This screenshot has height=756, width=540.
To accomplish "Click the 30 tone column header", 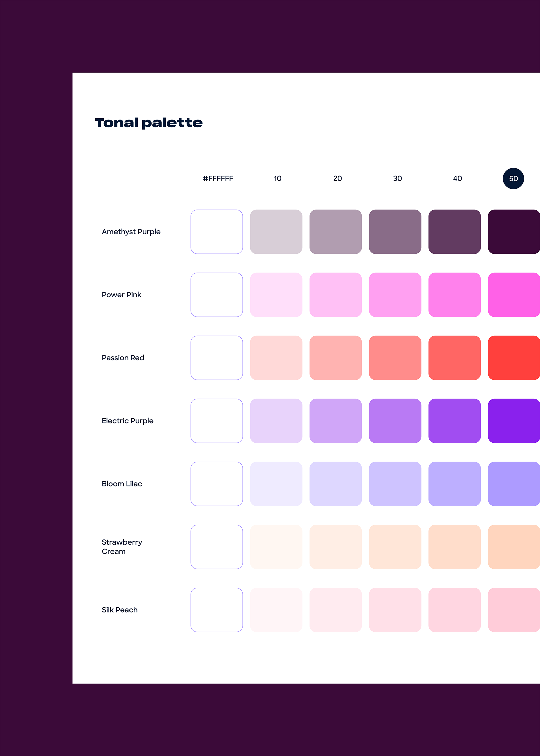I will [397, 178].
